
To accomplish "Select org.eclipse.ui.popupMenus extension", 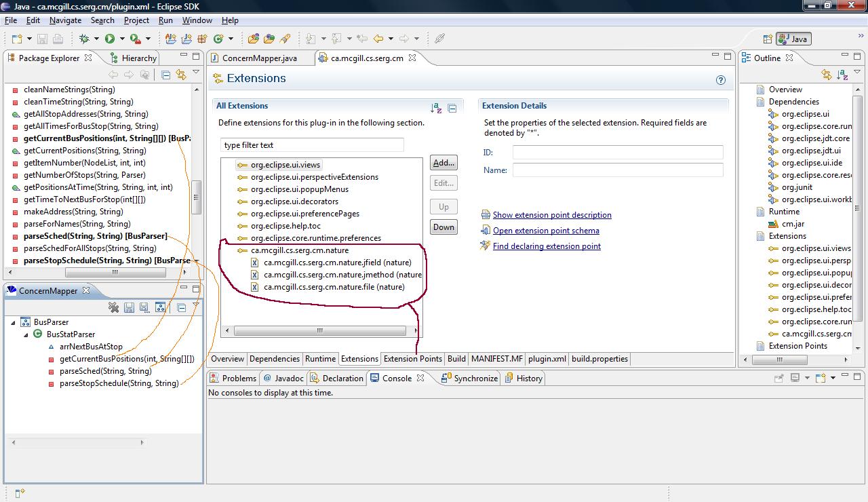I will coord(299,189).
